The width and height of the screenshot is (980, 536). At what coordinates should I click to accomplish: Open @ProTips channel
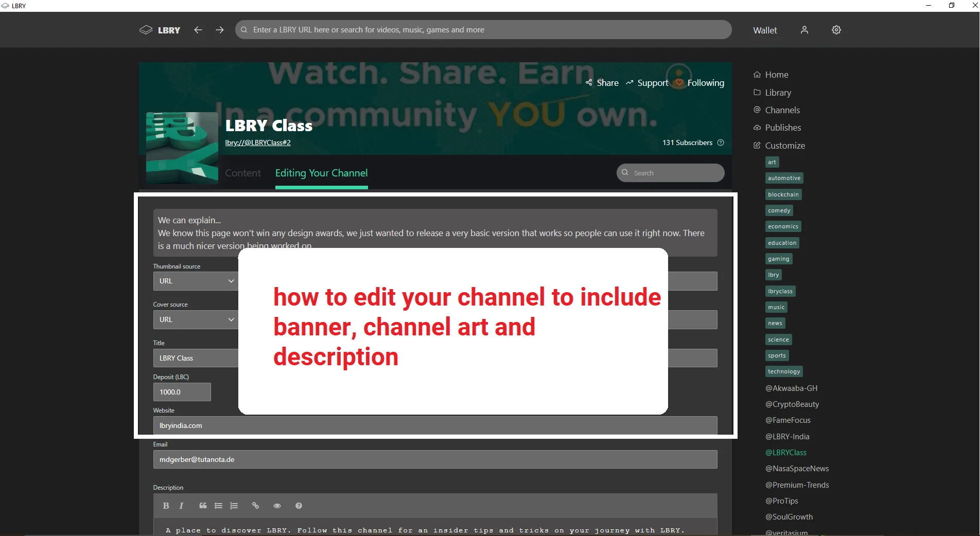tap(781, 501)
